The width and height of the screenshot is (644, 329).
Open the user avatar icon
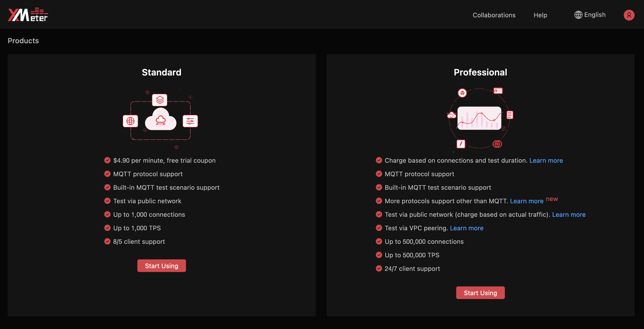(629, 15)
